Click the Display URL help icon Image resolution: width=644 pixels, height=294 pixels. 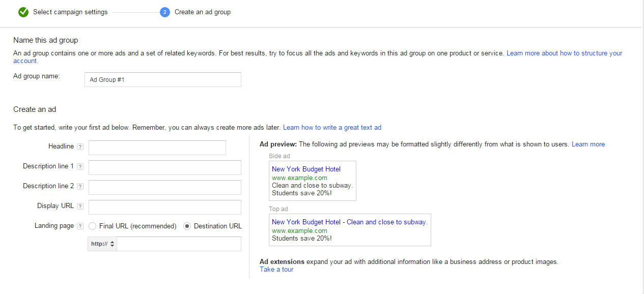80,205
